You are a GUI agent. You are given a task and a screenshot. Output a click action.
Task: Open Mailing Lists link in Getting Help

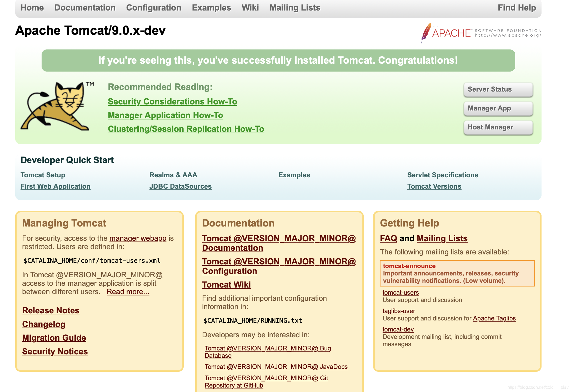442,238
